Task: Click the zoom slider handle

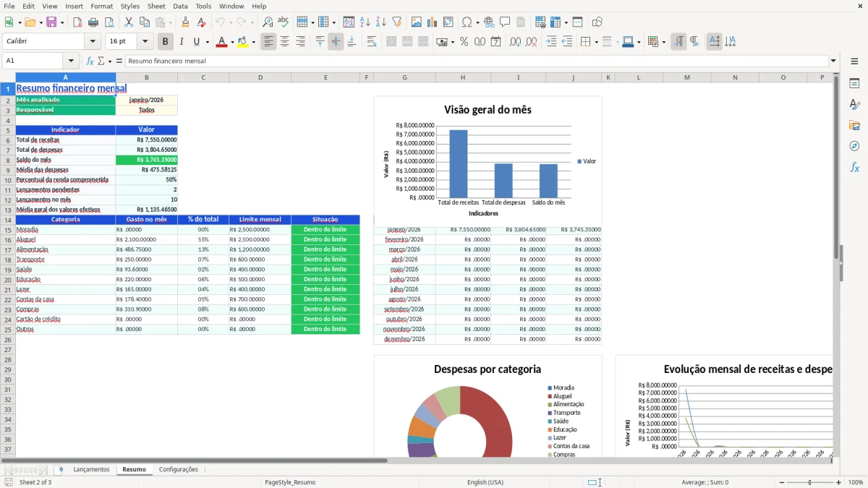Action: point(809,482)
